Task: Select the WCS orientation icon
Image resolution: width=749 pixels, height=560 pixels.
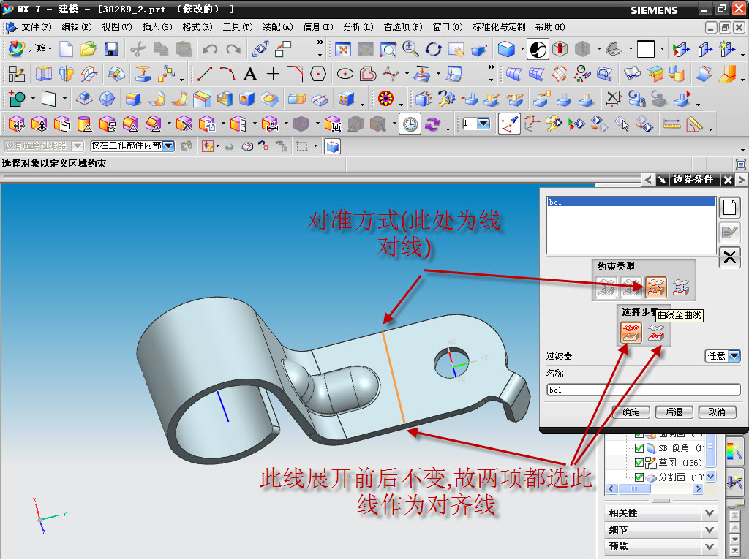Action: [509, 124]
